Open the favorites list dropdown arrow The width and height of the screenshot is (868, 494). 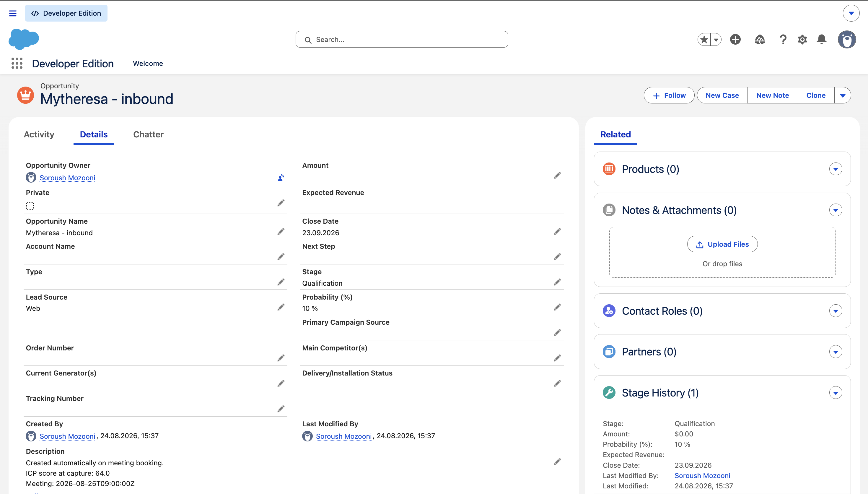[716, 39]
